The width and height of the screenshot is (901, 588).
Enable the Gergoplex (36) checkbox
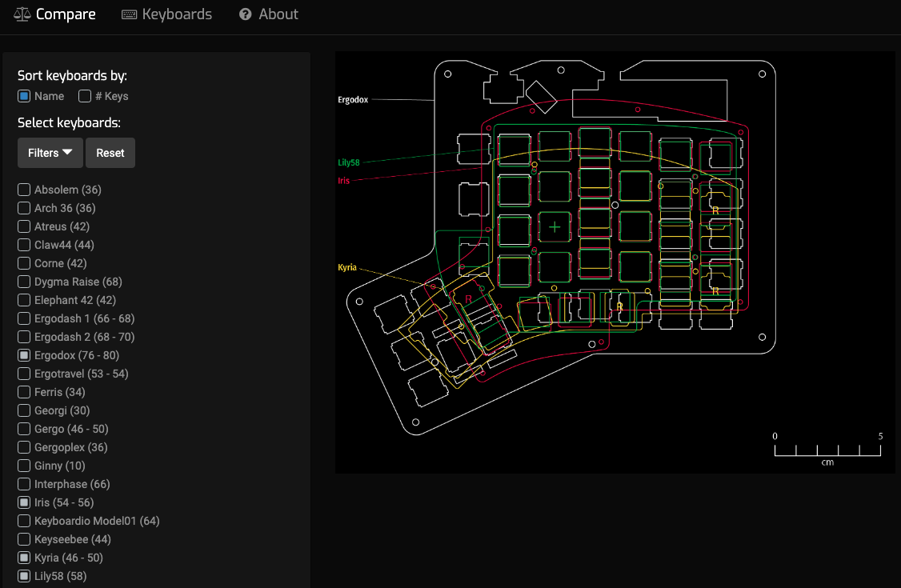point(24,446)
